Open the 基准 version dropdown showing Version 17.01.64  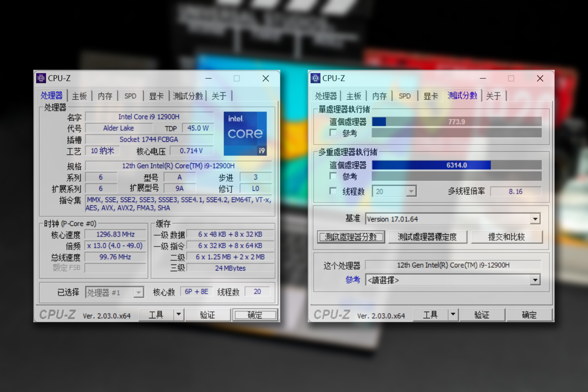pos(535,219)
